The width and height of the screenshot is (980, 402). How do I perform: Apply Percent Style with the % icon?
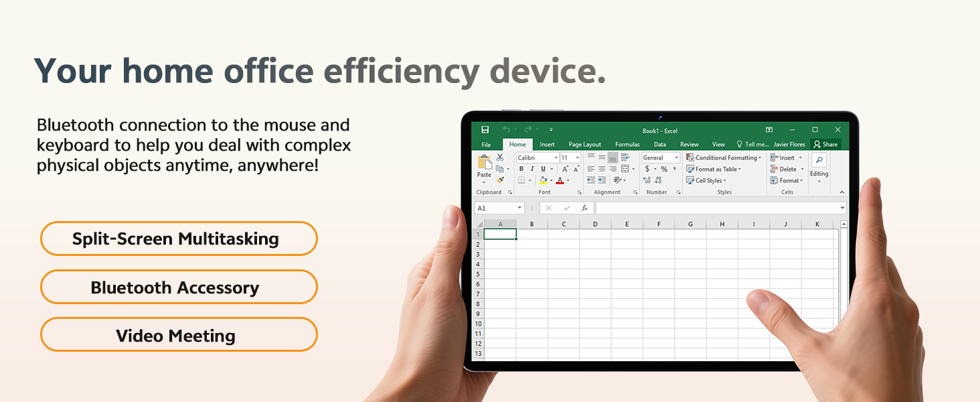pyautogui.click(x=664, y=169)
